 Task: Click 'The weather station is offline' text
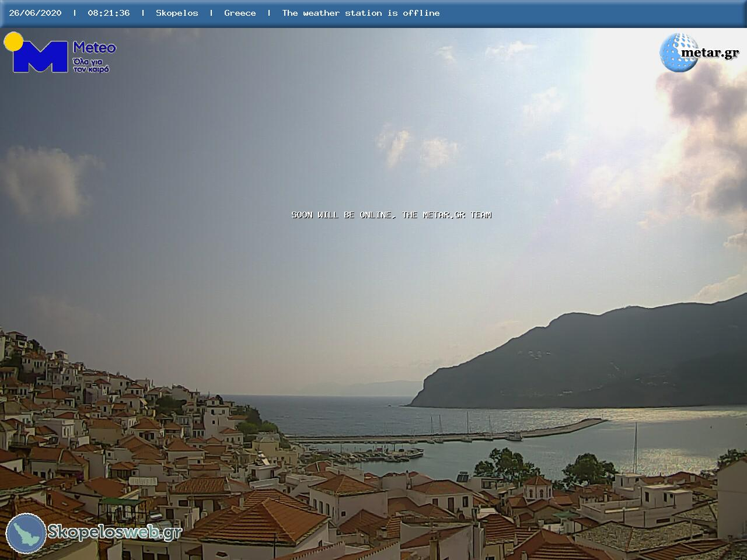[361, 13]
